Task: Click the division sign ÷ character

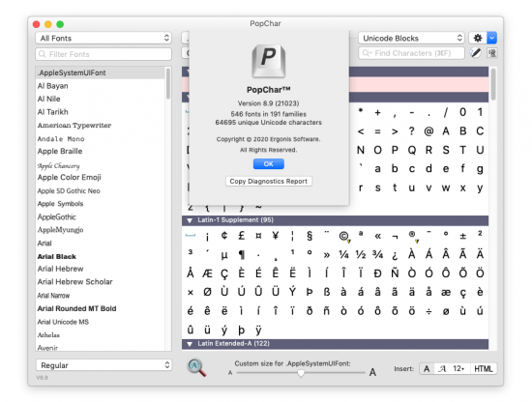Action: pos(429,311)
